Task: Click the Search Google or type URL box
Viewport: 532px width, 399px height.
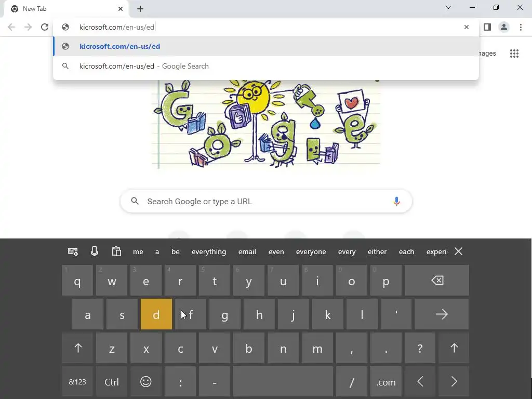Action: point(266,201)
